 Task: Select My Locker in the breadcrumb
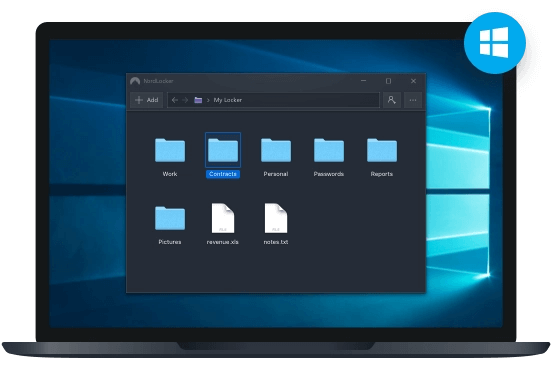point(227,100)
